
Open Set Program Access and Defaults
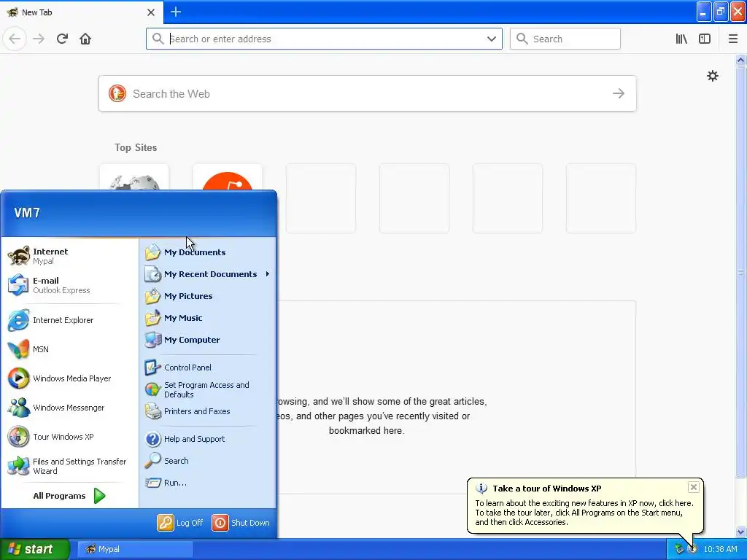click(208, 389)
